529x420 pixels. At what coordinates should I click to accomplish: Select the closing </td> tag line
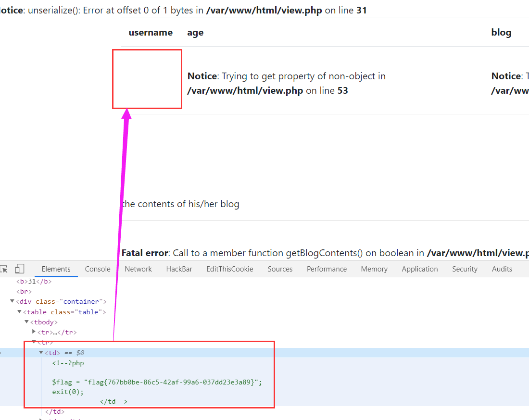click(x=55, y=411)
